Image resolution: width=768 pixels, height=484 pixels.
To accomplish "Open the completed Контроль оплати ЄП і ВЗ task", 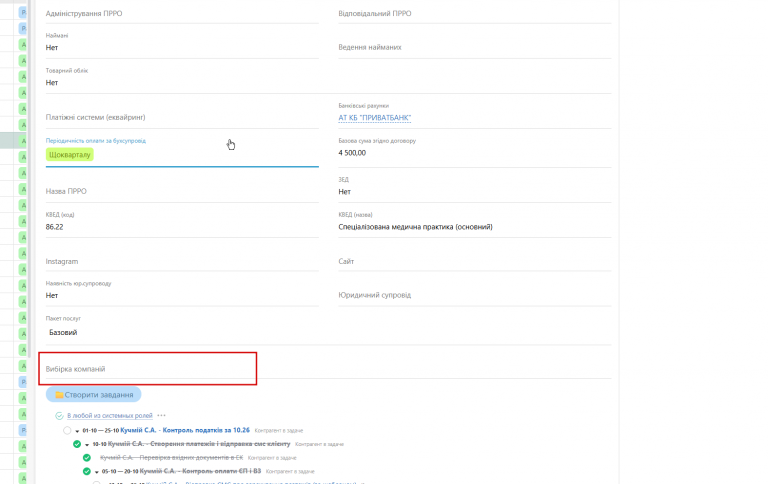I will click(x=200, y=471).
